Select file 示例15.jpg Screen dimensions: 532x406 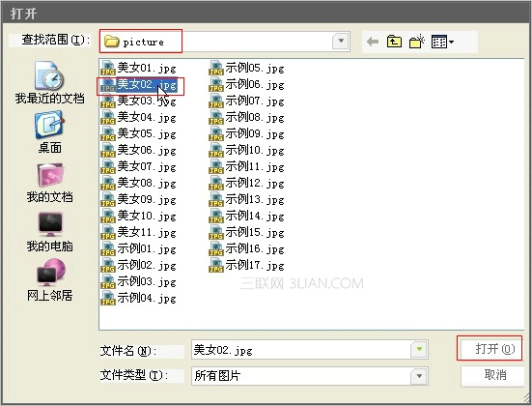click(x=246, y=233)
